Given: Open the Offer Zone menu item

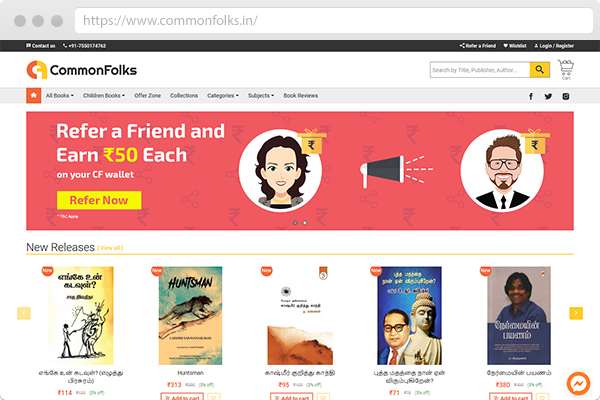Looking at the screenshot, I should pyautogui.click(x=147, y=96).
